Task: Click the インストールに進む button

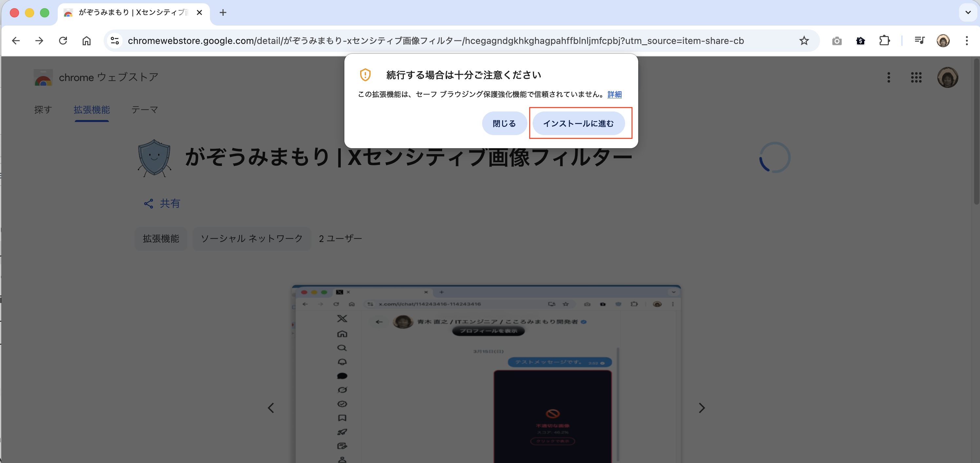Action: click(x=579, y=123)
